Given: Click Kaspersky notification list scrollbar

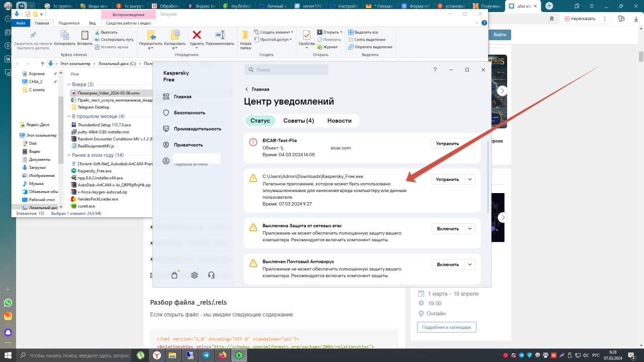Looking at the screenshot, I should (488, 176).
